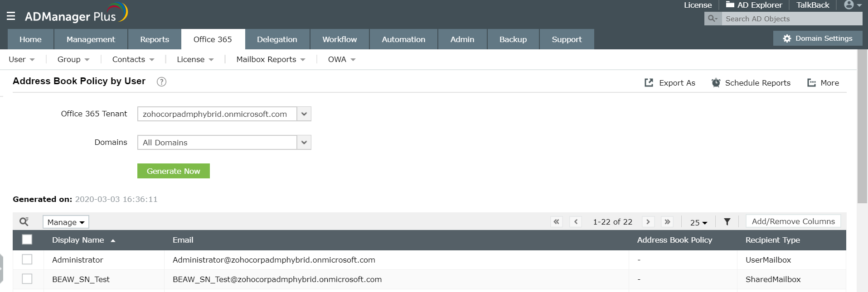The height and width of the screenshot is (292, 868).
Task: Click the Address Book Policy column header
Action: [674, 240]
